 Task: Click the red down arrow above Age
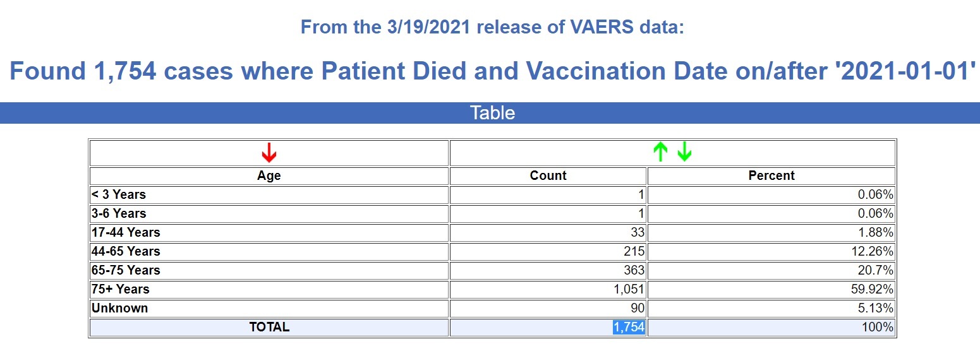point(269,152)
